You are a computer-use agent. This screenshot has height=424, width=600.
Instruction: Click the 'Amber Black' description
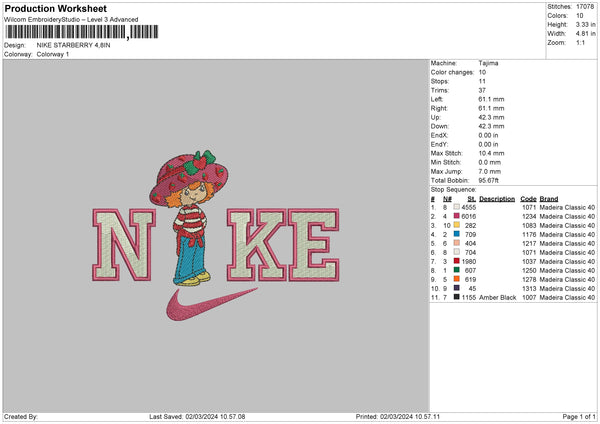click(497, 297)
